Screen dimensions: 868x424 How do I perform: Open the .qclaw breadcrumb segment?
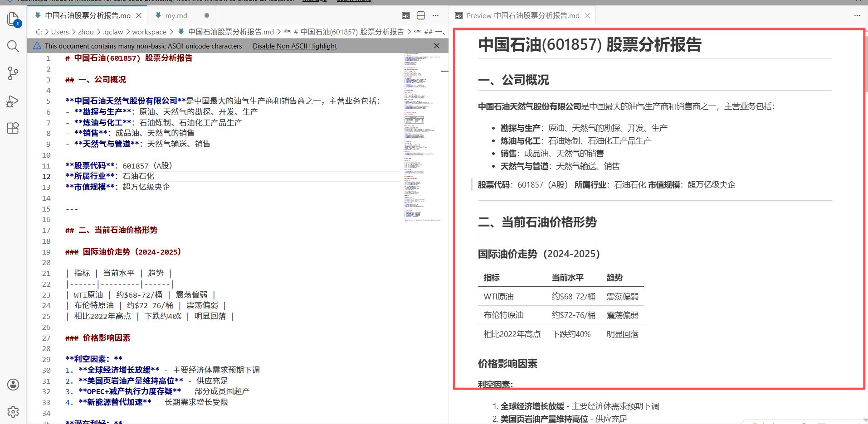113,32
